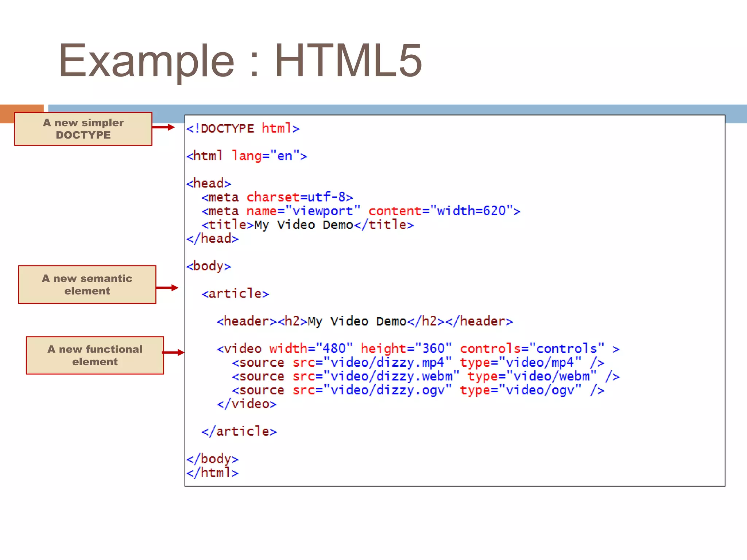Click the closing '</body>' tag
Viewport: 747px width, 560px height.
coord(212,459)
